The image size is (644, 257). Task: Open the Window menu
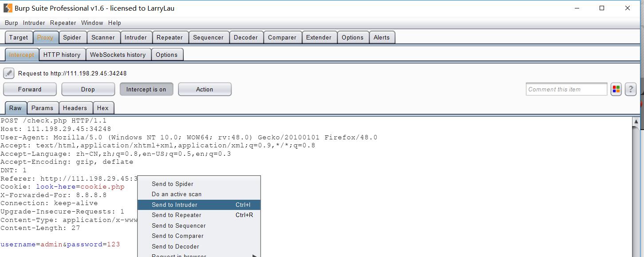(92, 23)
